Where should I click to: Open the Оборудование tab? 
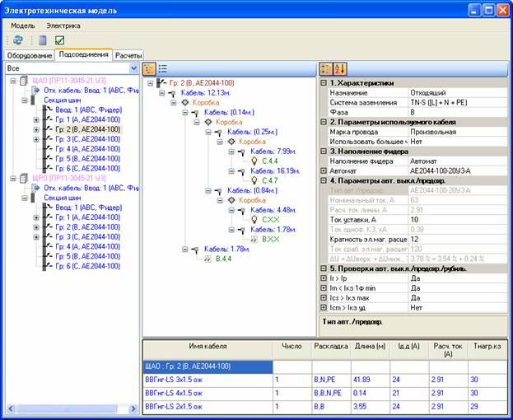[30, 56]
